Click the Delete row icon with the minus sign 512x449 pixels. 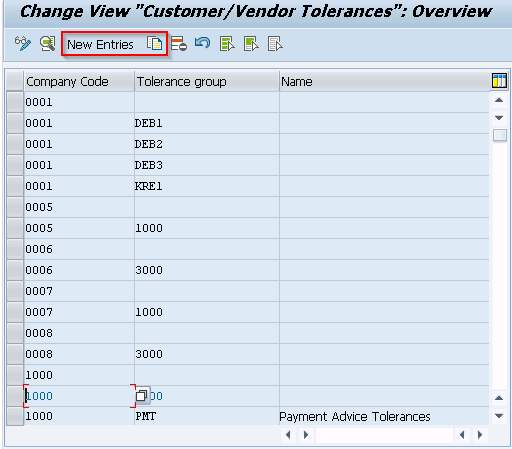(x=179, y=44)
